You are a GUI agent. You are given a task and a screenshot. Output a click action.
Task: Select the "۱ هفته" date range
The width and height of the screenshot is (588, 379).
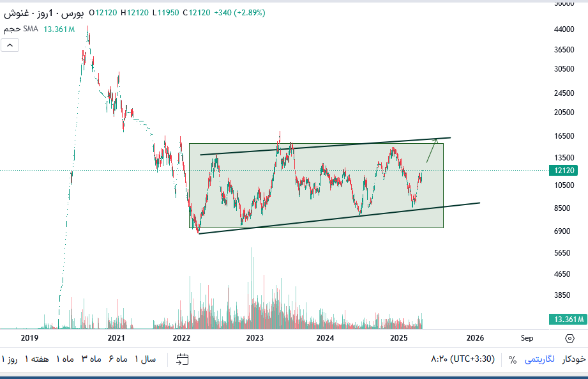(37, 359)
